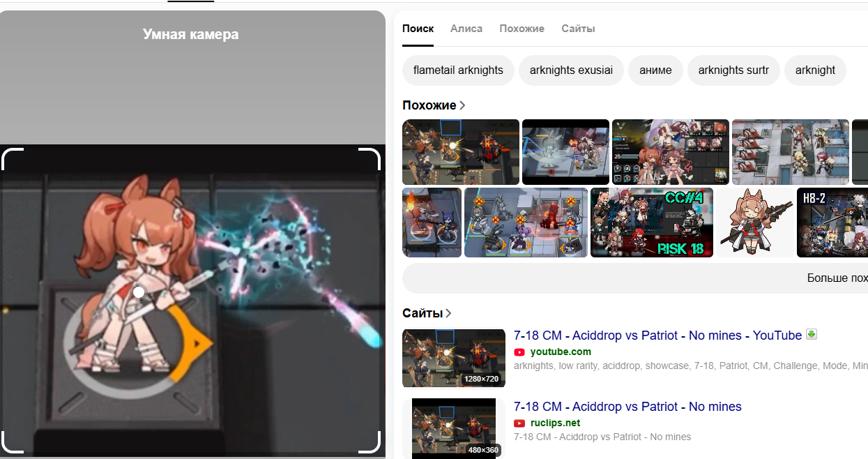Click the favicon beside ruclips.net

(519, 423)
